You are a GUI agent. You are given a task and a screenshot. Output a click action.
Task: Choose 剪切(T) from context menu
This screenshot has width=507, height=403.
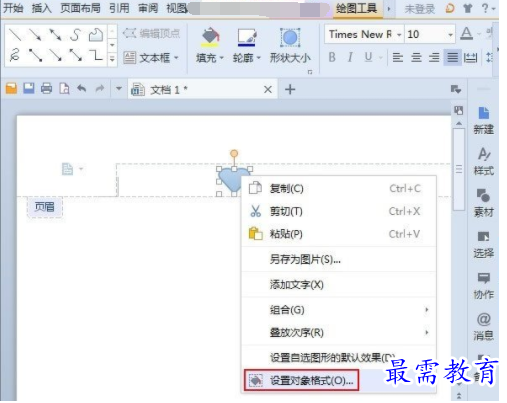pyautogui.click(x=339, y=211)
